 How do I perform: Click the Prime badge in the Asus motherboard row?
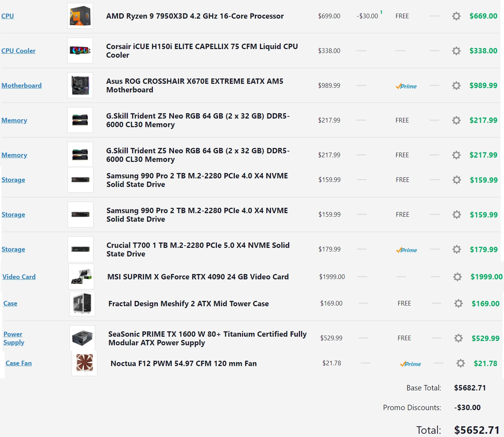(x=406, y=86)
